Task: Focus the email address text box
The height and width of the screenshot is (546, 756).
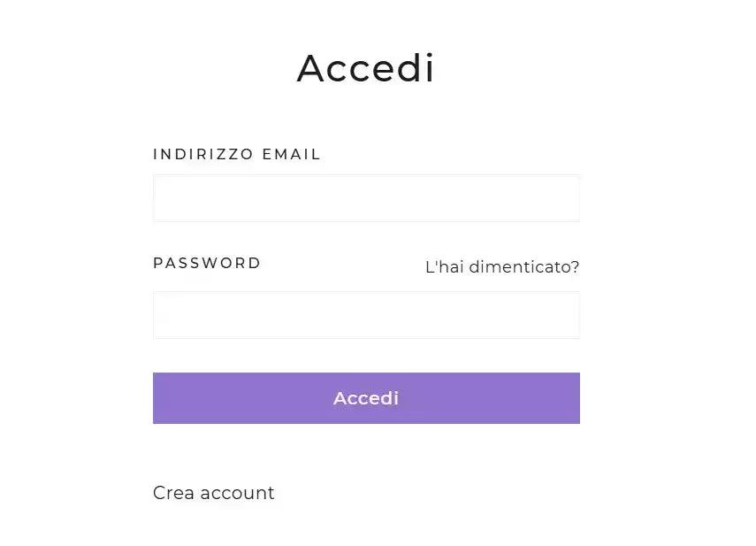Action: tap(366, 198)
